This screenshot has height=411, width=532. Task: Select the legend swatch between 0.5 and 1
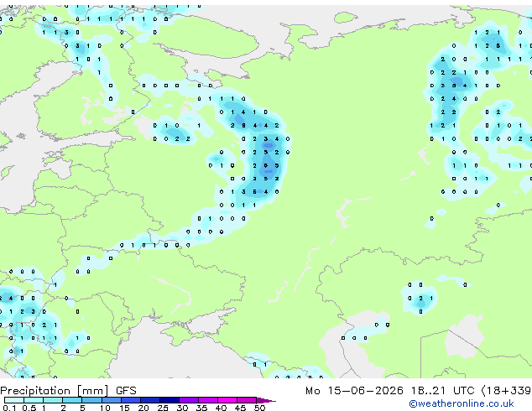[x=34, y=400]
